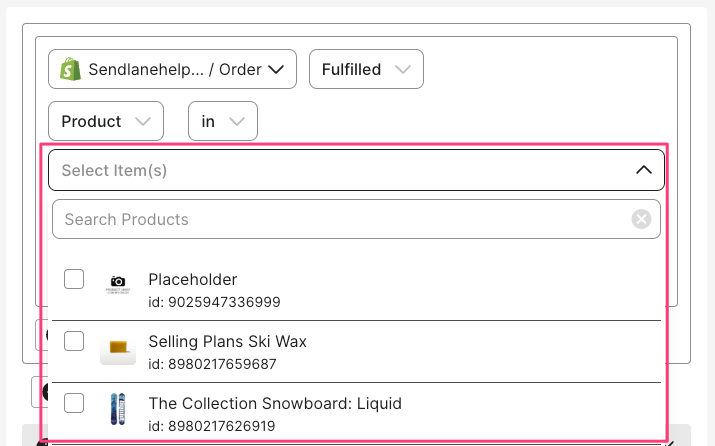715x446 pixels.
Task: Click the Select Item(s) combo box
Action: 340,170
